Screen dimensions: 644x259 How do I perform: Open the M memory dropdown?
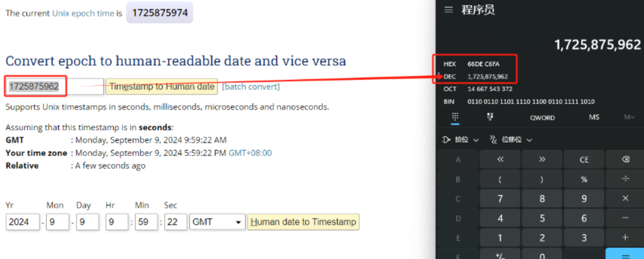[x=629, y=117]
